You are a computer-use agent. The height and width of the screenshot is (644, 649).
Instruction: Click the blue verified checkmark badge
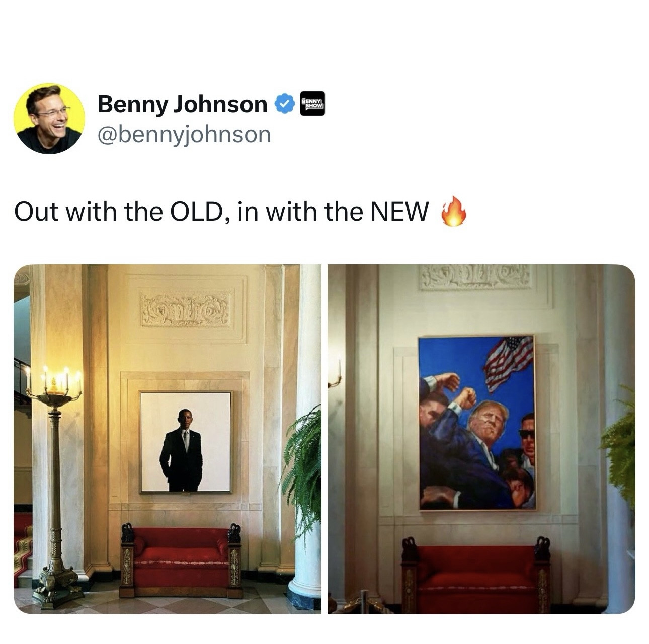pos(284,104)
